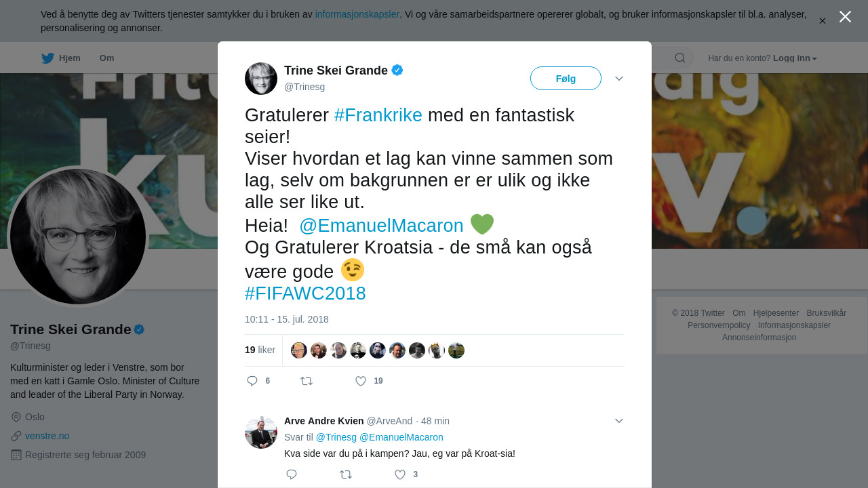Open the Logg inn dropdown
Image resolution: width=868 pixels, height=488 pixels.
click(x=795, y=58)
